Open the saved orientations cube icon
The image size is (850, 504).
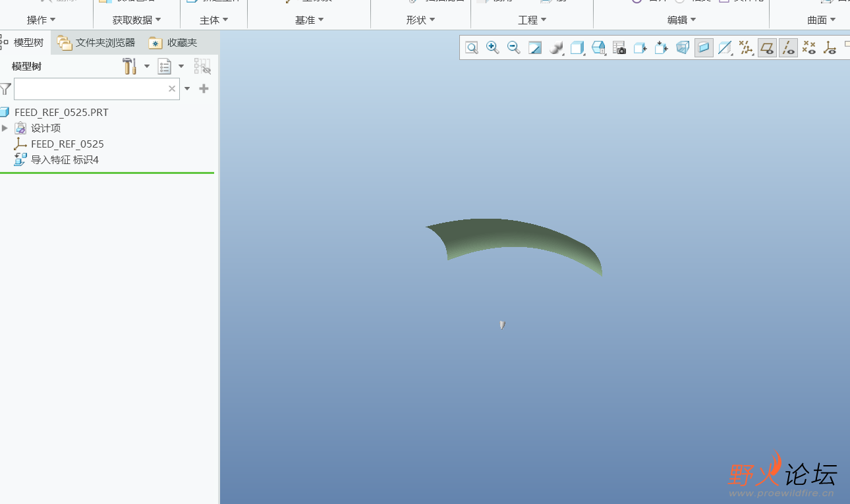point(577,47)
